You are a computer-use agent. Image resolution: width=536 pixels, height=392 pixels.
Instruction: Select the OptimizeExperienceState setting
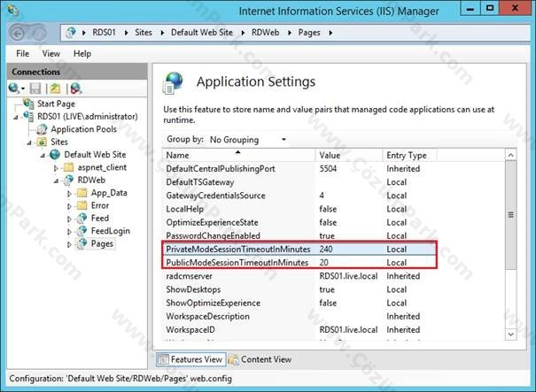pyautogui.click(x=299, y=222)
